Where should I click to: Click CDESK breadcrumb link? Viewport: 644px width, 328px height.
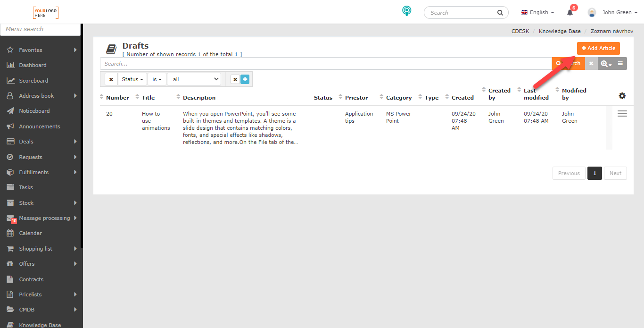(x=520, y=31)
